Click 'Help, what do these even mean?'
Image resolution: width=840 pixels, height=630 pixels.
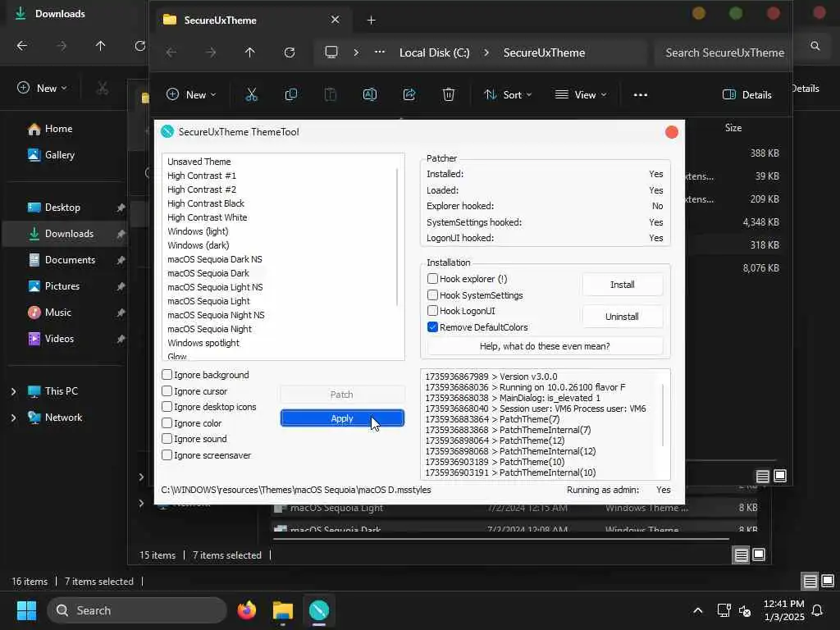pyautogui.click(x=545, y=346)
